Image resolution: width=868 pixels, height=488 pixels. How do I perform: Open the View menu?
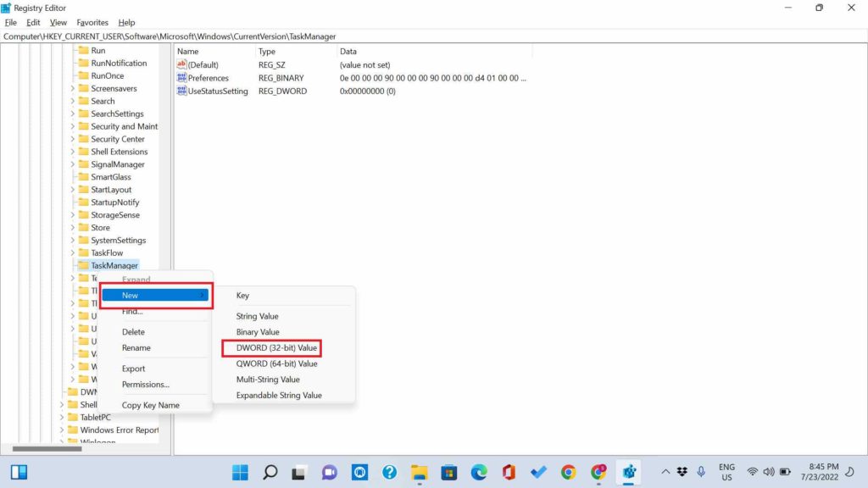58,23
